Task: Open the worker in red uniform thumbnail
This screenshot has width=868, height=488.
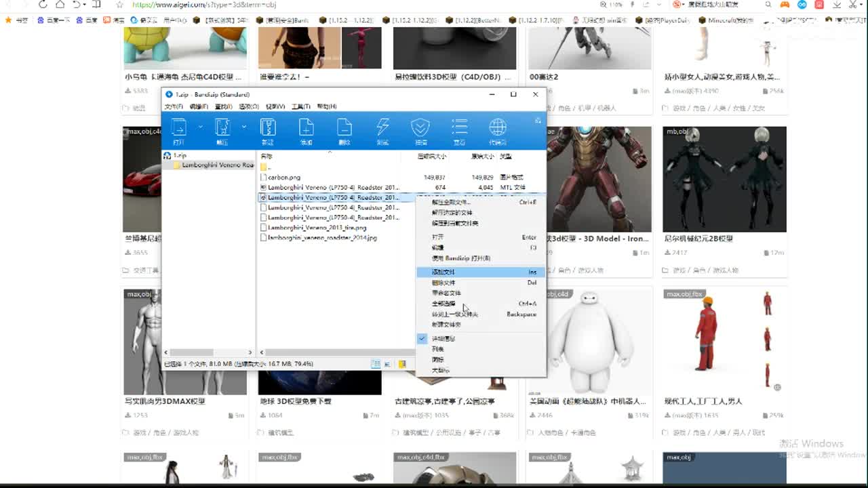Action: pyautogui.click(x=725, y=342)
